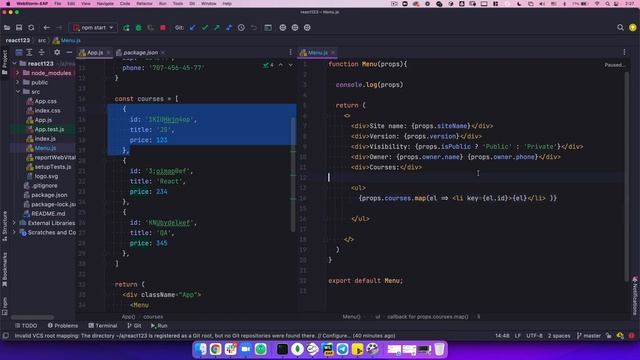Hide the Project panel with minus icon

[69, 52]
